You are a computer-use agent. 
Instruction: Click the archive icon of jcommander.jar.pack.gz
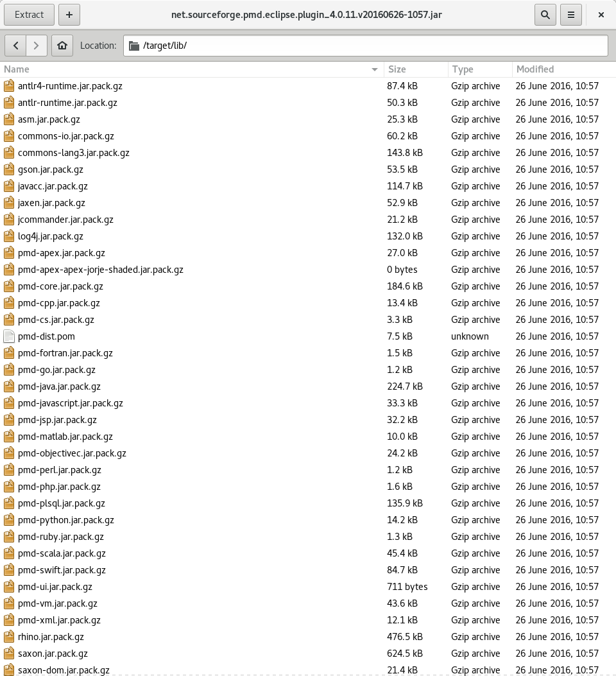tap(8, 220)
